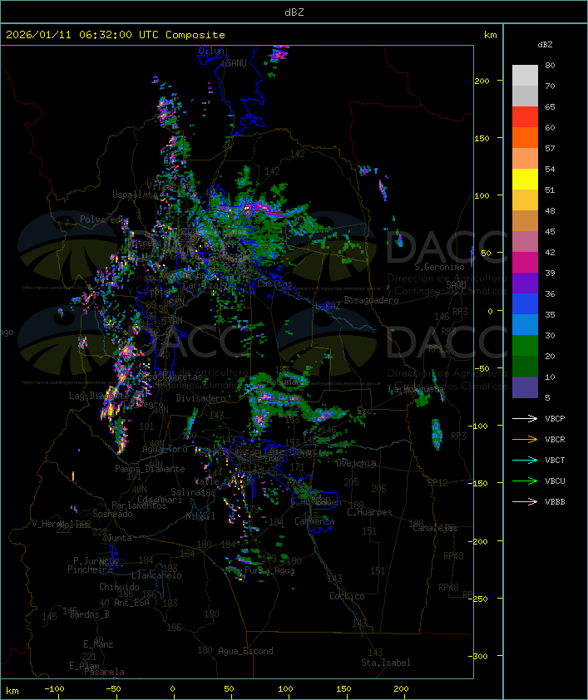Click the orange VBCR arrow icon

526,439
